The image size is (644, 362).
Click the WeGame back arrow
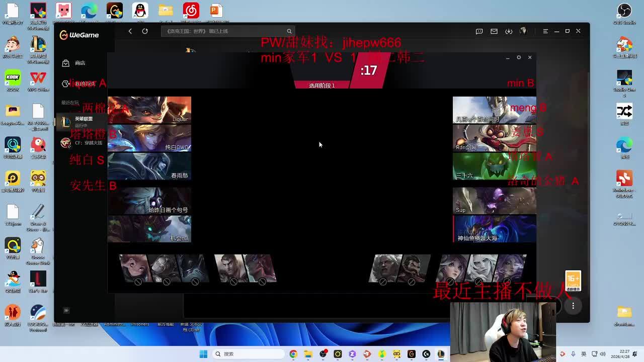click(130, 31)
